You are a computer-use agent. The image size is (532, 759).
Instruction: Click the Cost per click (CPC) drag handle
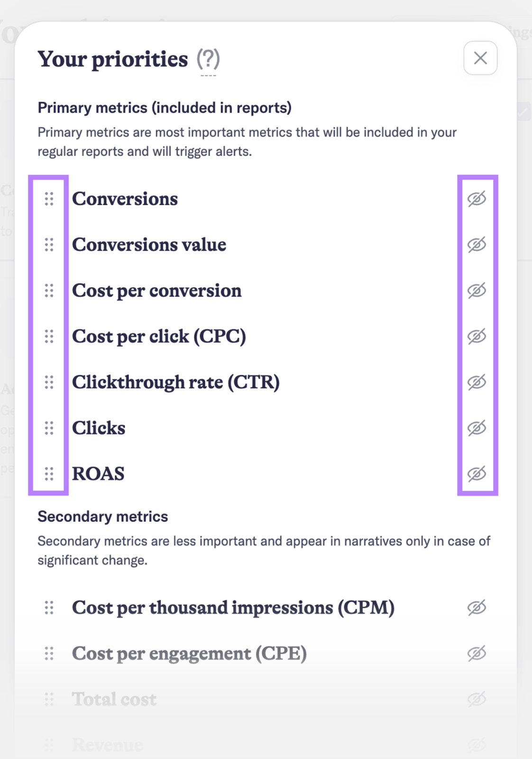49,336
